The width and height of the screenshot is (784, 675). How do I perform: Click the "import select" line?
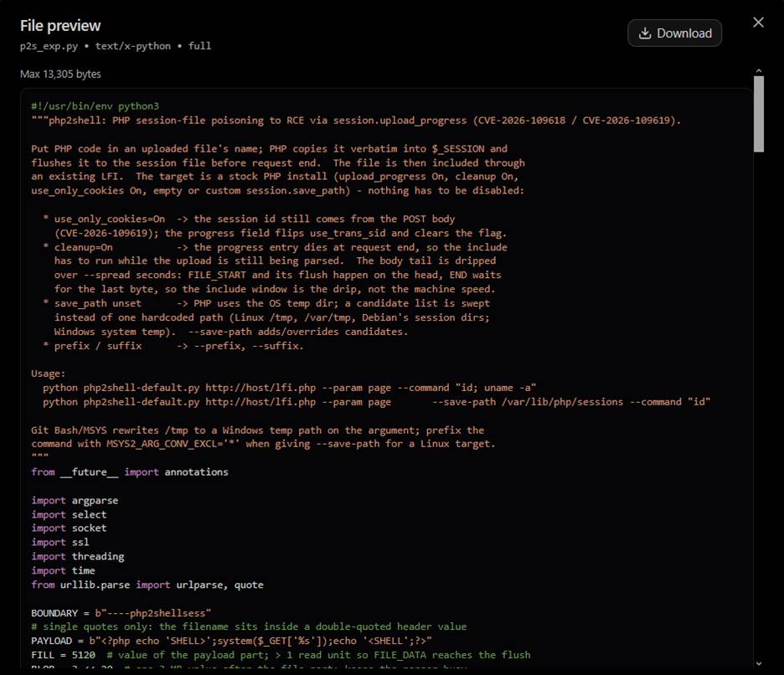[x=69, y=514]
